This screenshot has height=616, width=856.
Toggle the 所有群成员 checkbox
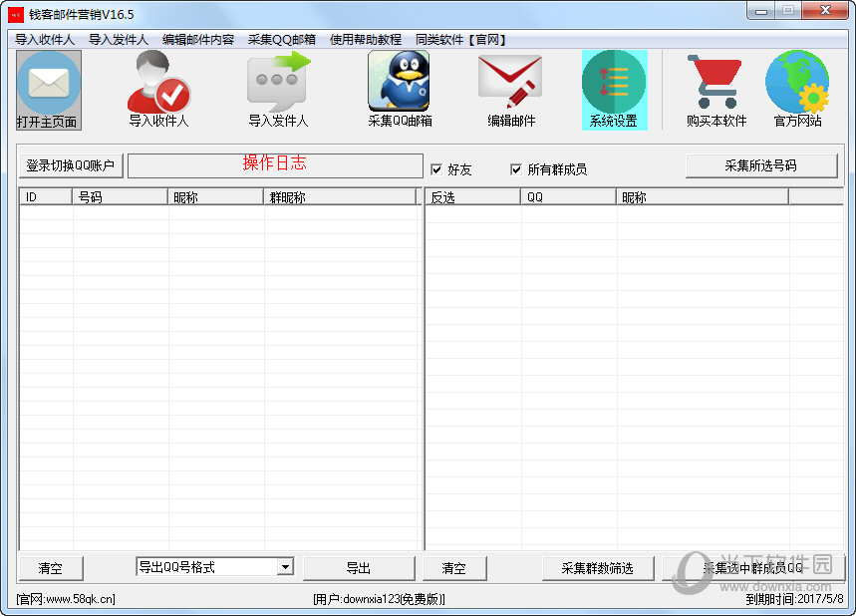click(516, 169)
